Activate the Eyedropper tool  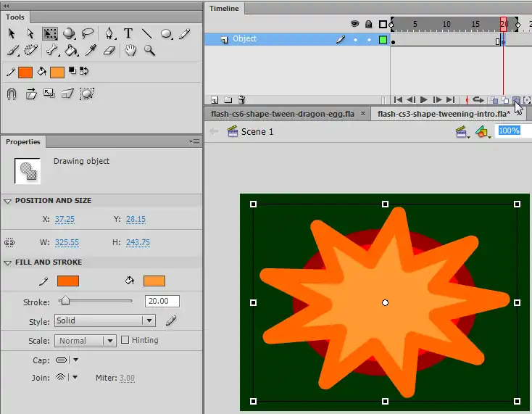91,51
